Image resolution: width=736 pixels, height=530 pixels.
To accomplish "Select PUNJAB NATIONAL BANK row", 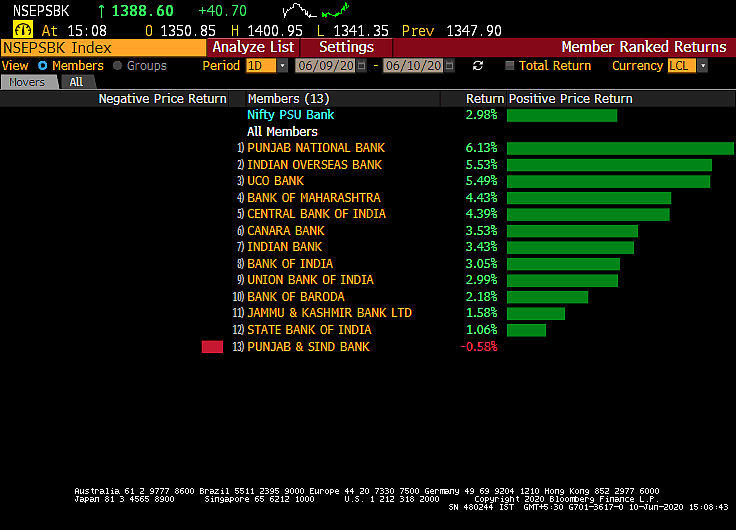I will [x=315, y=148].
